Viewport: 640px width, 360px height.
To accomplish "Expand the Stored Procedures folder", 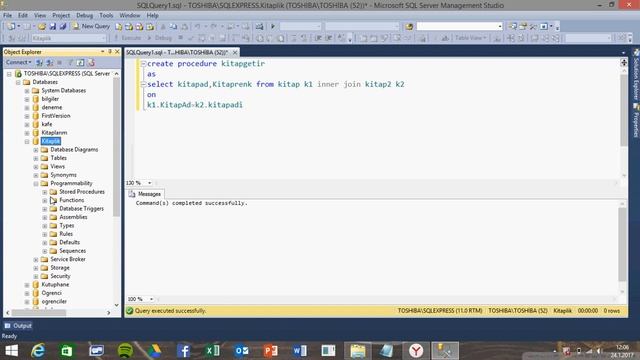I will [45, 192].
